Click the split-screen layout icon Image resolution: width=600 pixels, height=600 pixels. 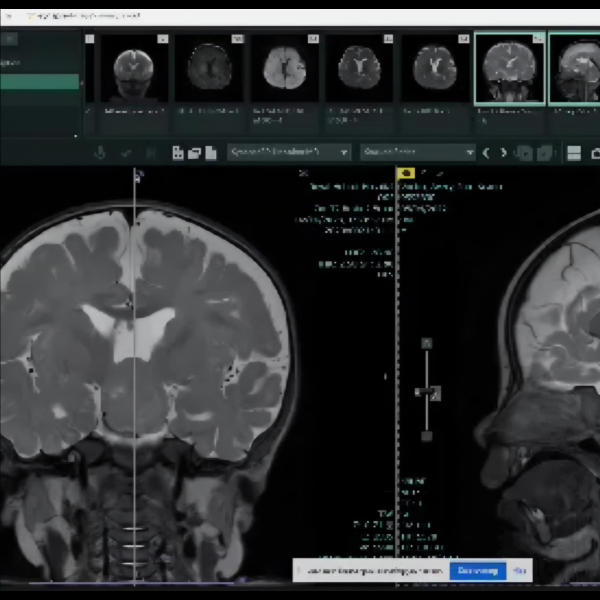pos(574,153)
